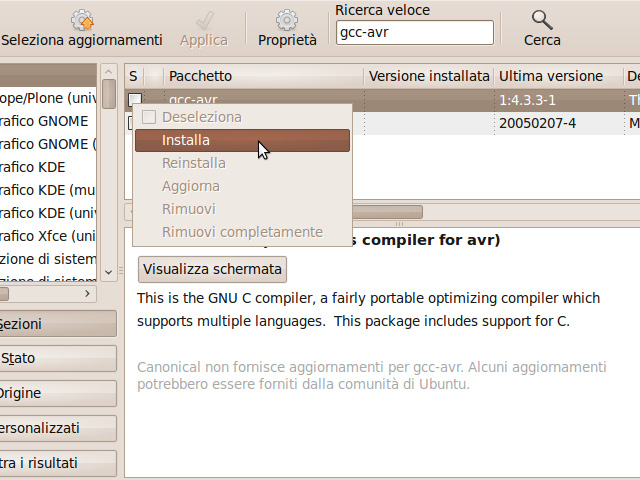This screenshot has height=480, width=640.
Task: Open Proprietà via the gear icon
Action: click(x=287, y=20)
